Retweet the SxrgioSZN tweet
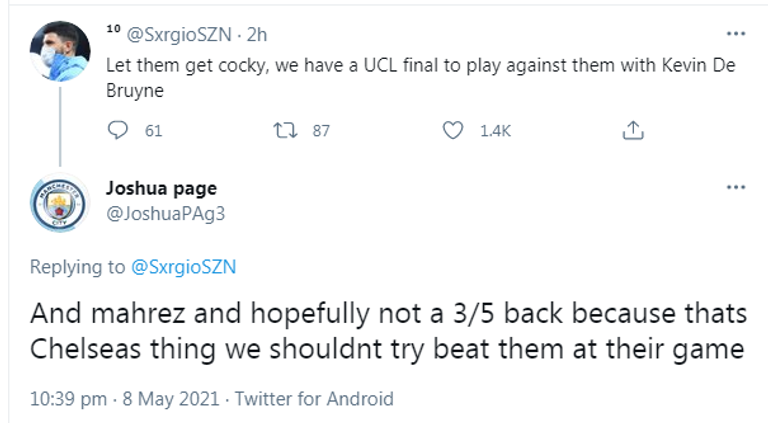This screenshot has width=768, height=423. click(x=284, y=130)
